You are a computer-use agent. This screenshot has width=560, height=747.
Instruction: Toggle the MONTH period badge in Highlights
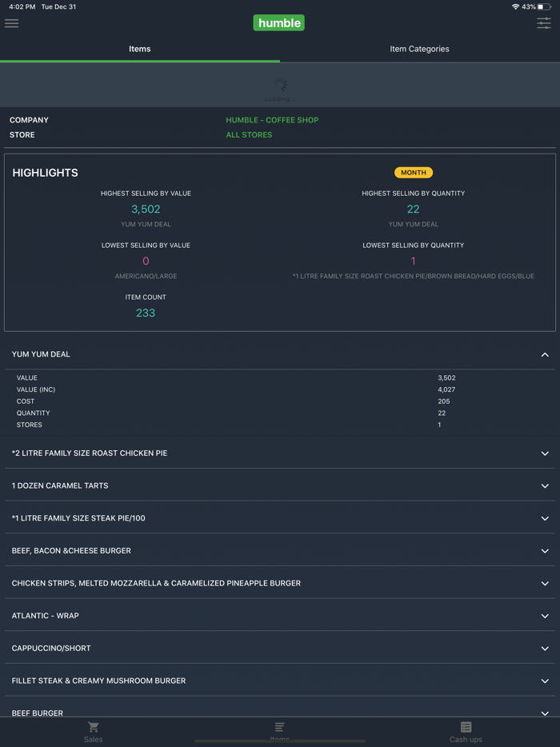[413, 172]
